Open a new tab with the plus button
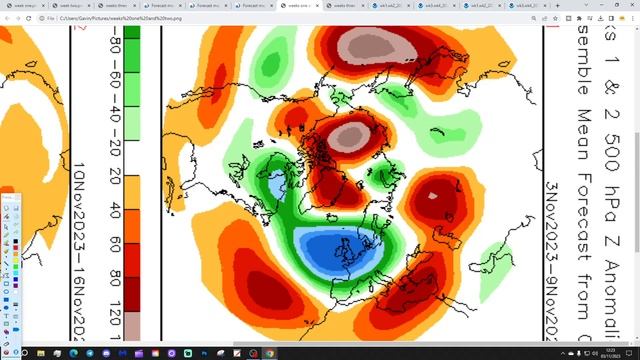The height and width of the screenshot is (360, 640). click(x=558, y=6)
